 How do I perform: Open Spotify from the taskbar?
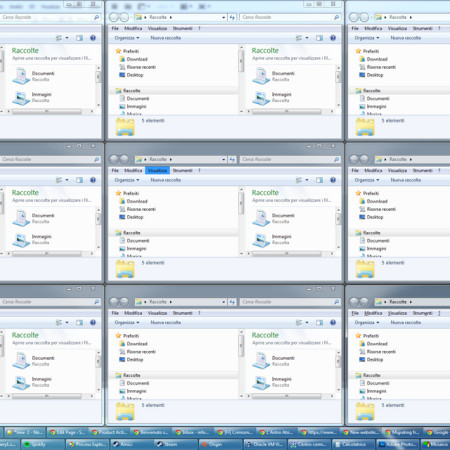[x=43, y=444]
